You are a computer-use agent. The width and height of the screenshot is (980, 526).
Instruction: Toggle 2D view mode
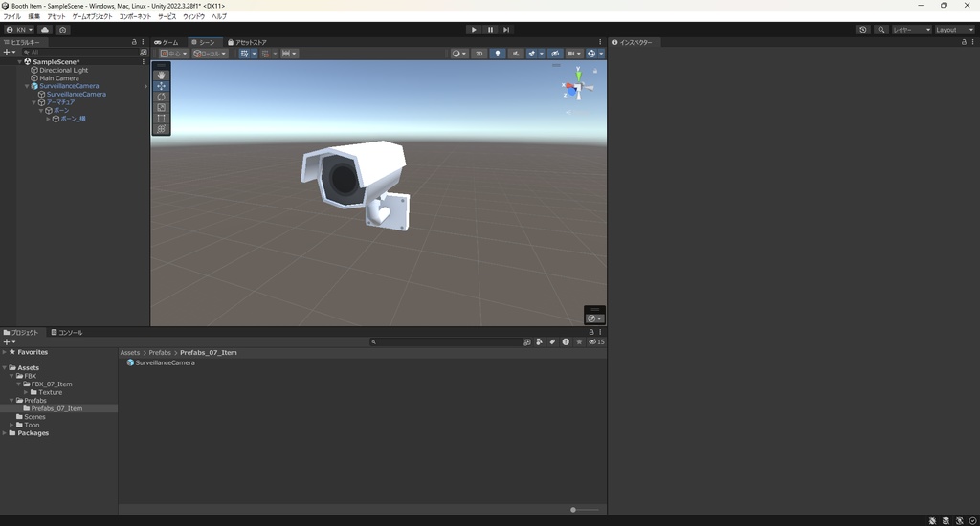pos(479,54)
